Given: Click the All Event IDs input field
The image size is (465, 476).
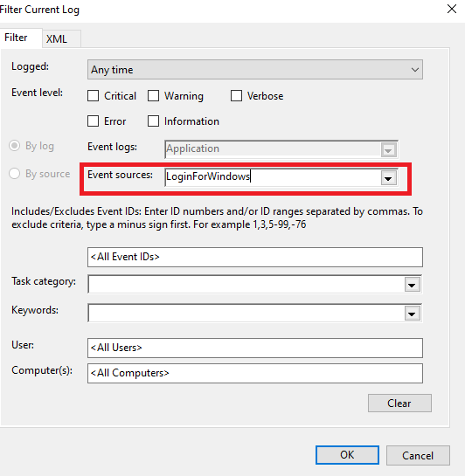Looking at the screenshot, I should tap(255, 257).
